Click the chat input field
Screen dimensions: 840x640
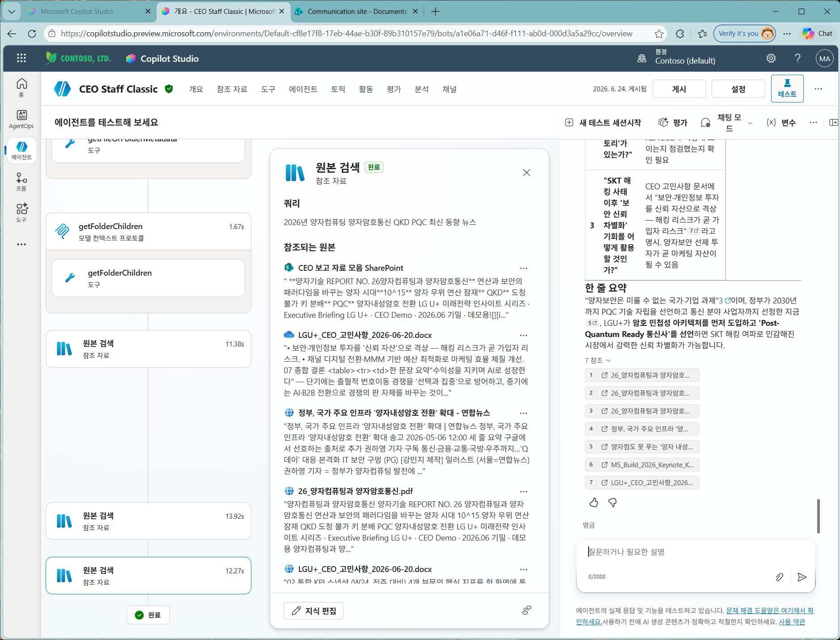696,552
